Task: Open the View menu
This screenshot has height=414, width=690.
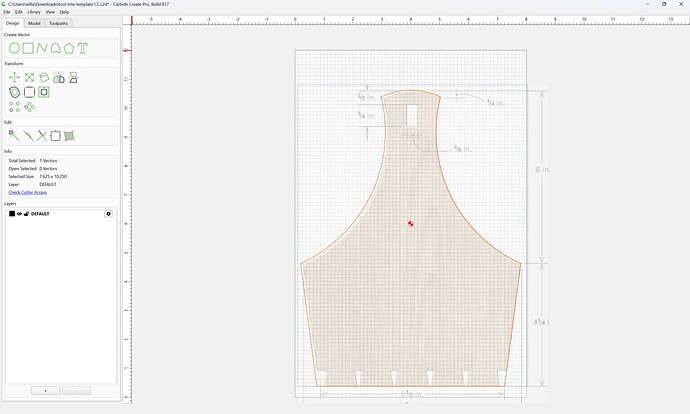Action: pyautogui.click(x=50, y=12)
